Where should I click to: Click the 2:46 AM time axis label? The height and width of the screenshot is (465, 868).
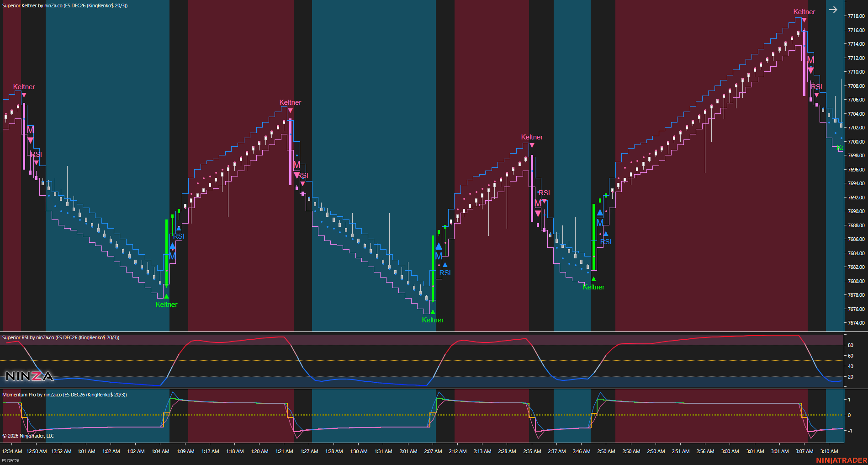tap(582, 451)
